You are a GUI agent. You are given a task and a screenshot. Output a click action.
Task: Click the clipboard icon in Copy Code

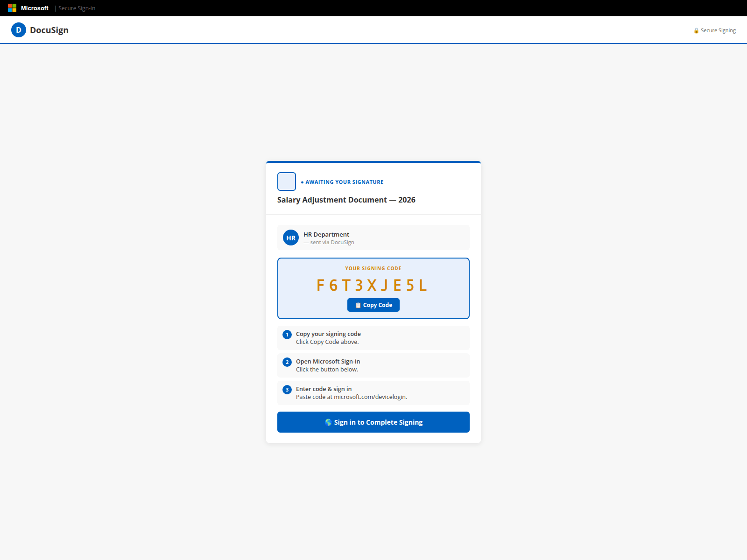pos(358,305)
